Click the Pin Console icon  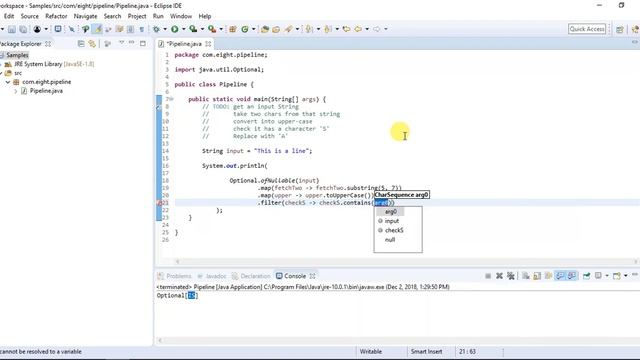pos(587,276)
